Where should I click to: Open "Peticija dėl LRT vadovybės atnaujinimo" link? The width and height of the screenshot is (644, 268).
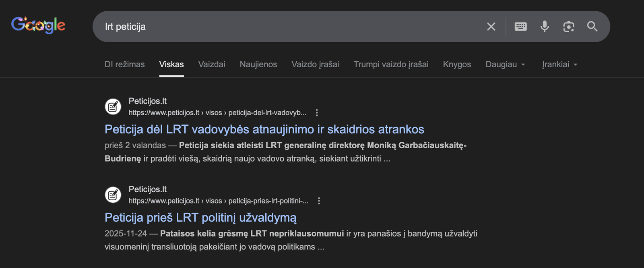point(264,129)
